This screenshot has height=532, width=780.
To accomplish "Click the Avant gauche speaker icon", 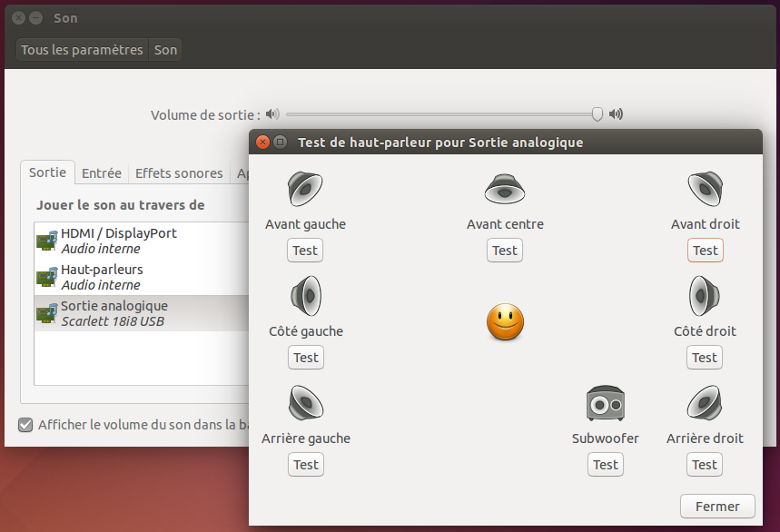I will coord(305,189).
